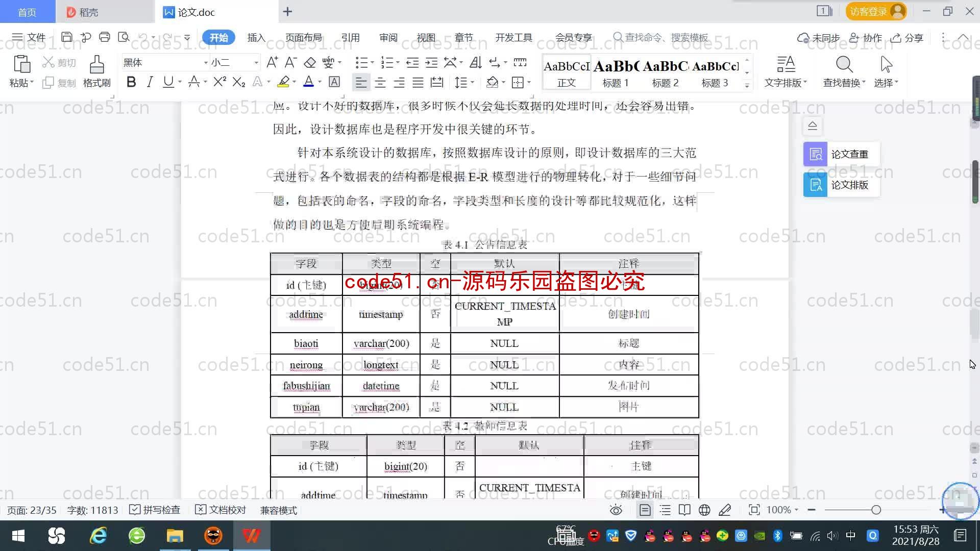Click the Italic formatting icon

pos(149,82)
